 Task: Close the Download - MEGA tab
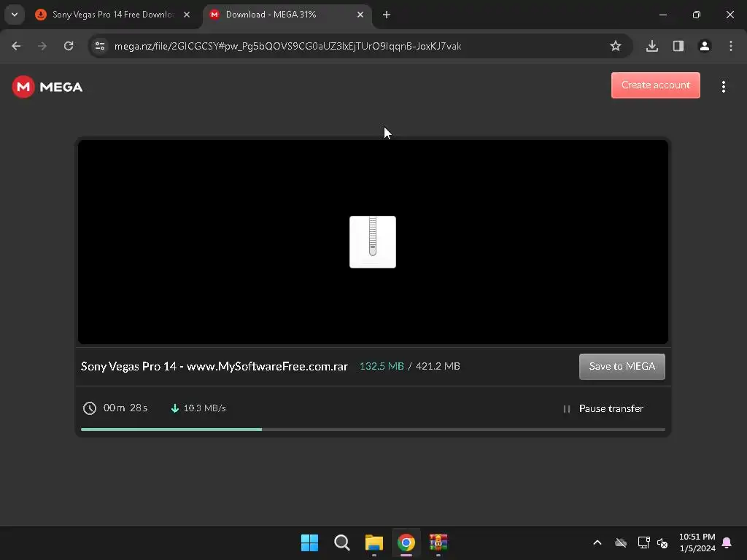[360, 15]
